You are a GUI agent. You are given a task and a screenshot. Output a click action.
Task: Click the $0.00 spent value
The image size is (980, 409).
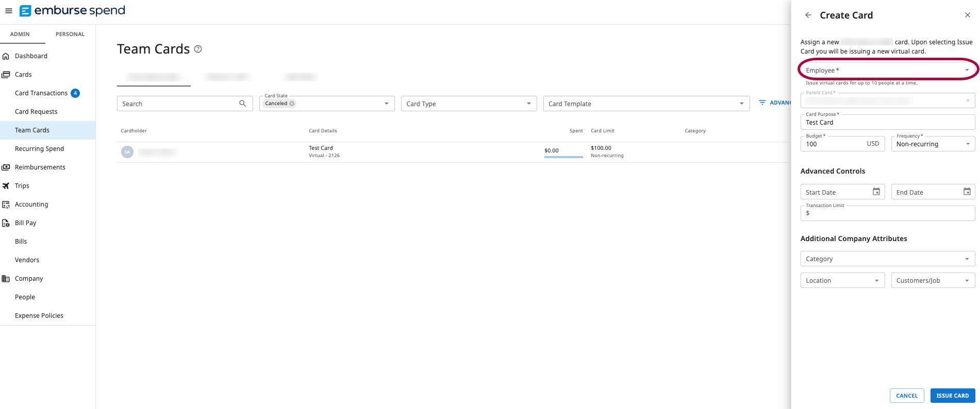click(552, 150)
